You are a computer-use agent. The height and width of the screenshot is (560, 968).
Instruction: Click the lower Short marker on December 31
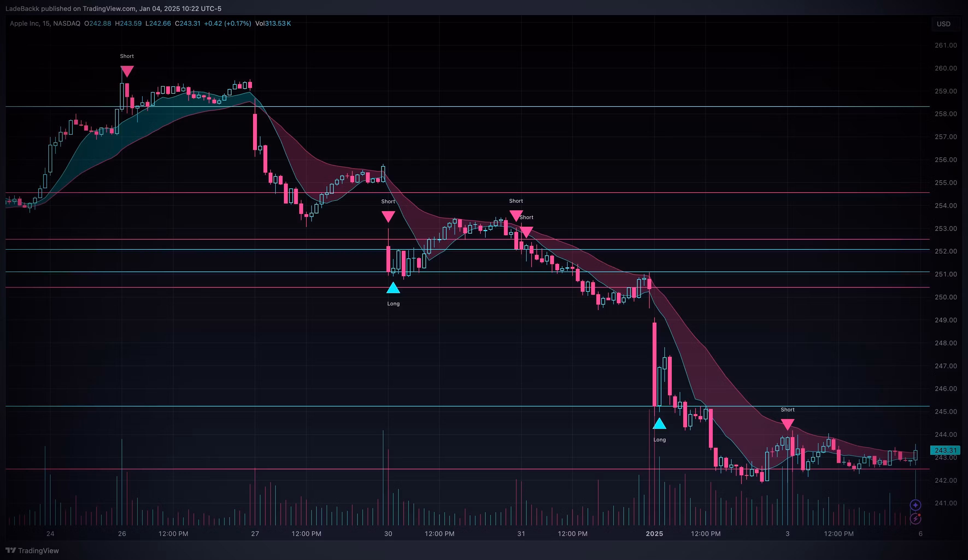(x=526, y=231)
